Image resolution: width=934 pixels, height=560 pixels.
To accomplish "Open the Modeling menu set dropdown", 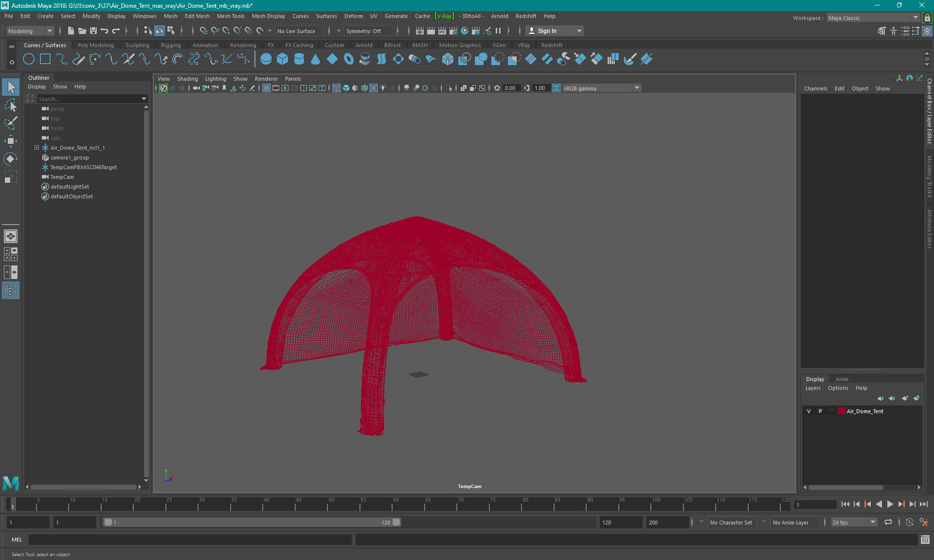I will coord(30,31).
